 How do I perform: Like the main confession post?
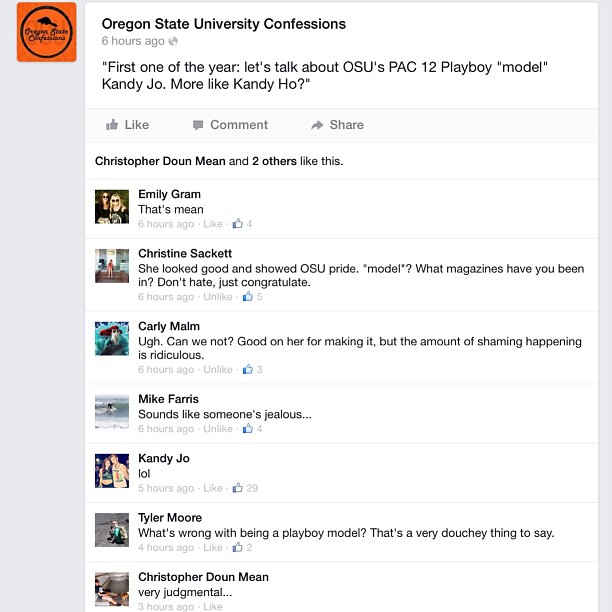pos(127,125)
